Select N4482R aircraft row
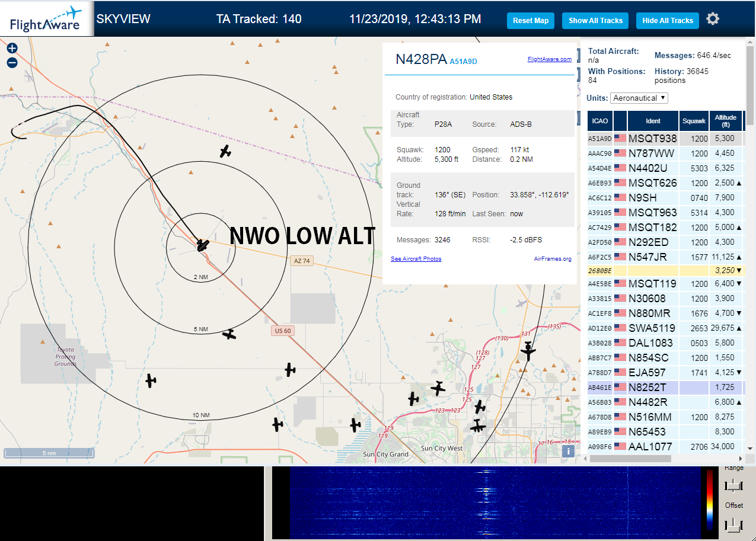Screen dimensions: 756x541 665,402
